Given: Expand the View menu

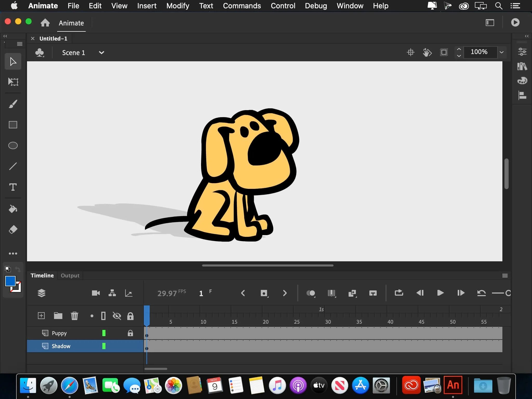Looking at the screenshot, I should [119, 6].
